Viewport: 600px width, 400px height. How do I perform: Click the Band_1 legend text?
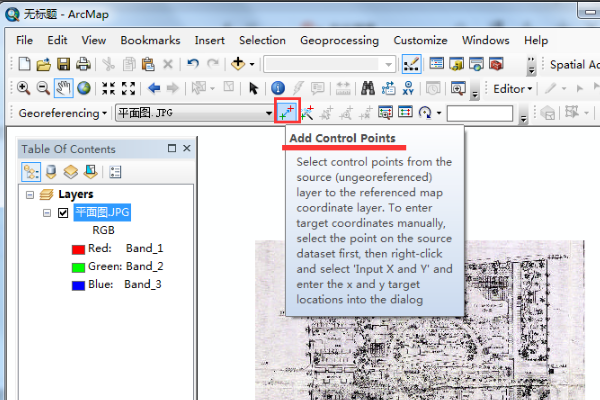click(x=145, y=248)
